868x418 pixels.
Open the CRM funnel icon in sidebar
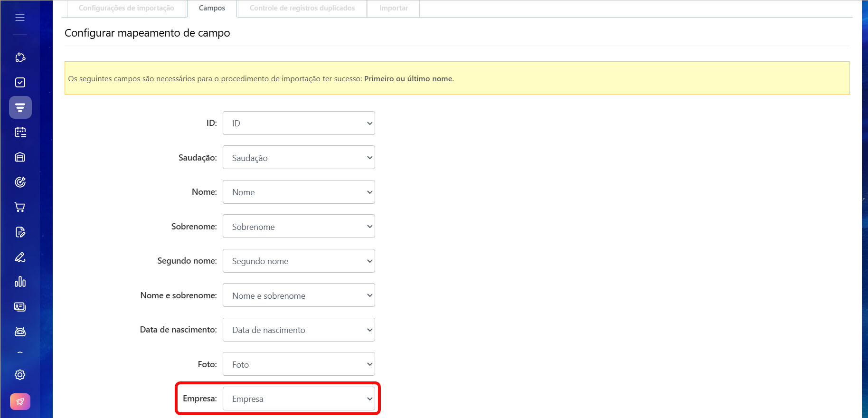[x=20, y=107]
